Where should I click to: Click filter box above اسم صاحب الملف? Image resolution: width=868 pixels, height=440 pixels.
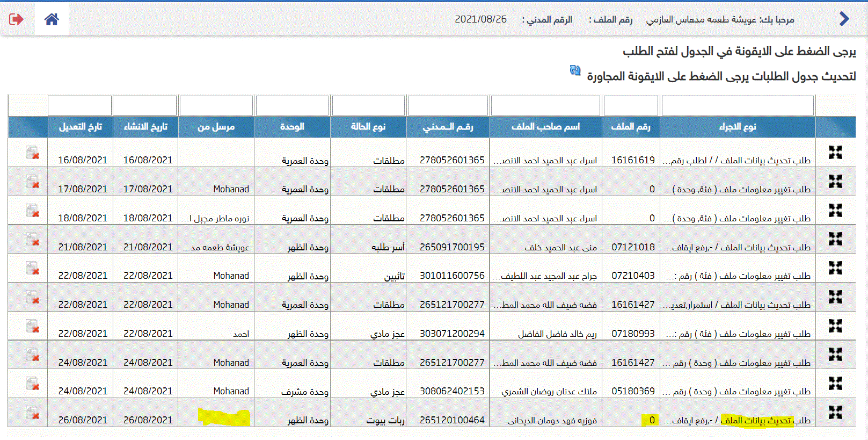pos(545,106)
